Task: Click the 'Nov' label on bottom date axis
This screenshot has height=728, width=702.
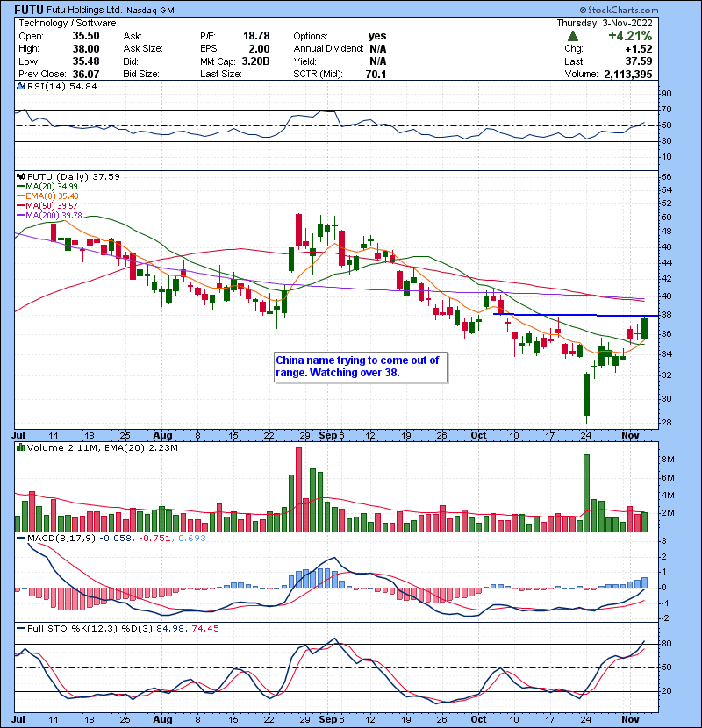Action: click(x=630, y=719)
